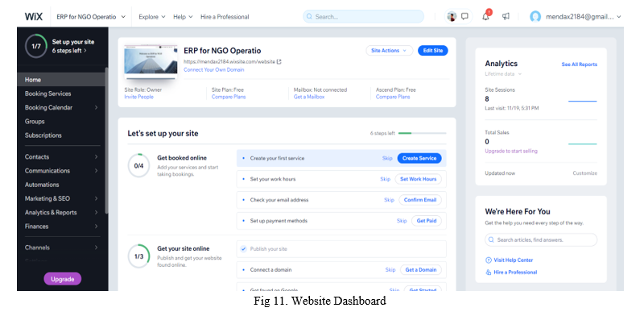Skip the Set your work hours step
644x316 pixels.
click(x=386, y=179)
